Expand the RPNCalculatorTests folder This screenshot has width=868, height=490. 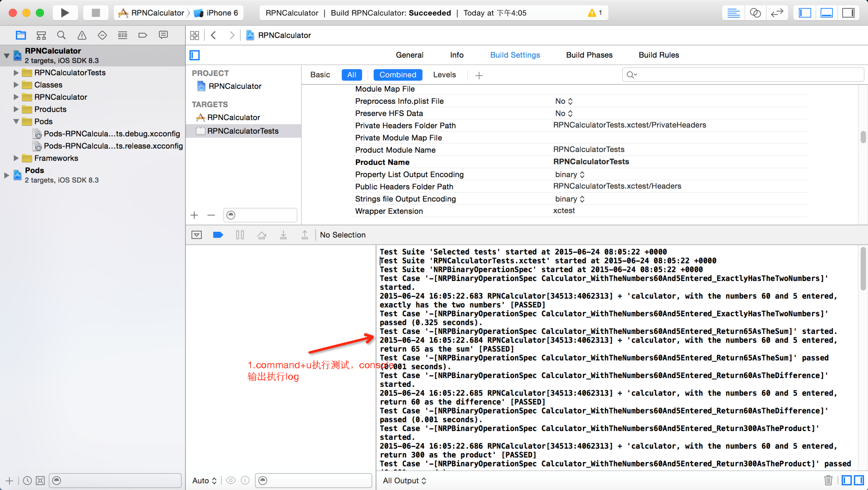point(16,72)
